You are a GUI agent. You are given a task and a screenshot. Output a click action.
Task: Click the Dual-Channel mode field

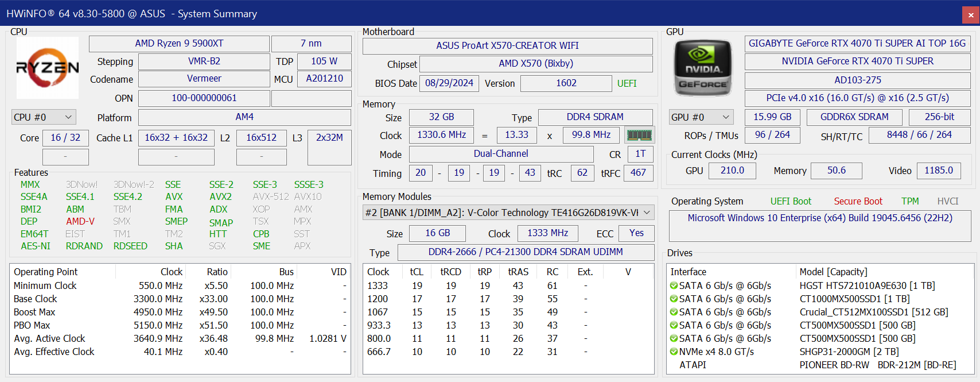coord(501,154)
